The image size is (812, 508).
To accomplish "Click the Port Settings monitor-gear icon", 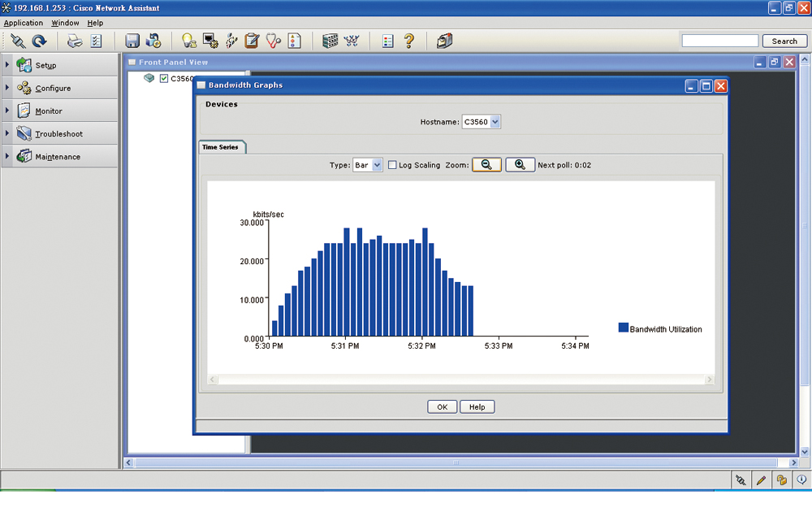I will pos(210,41).
